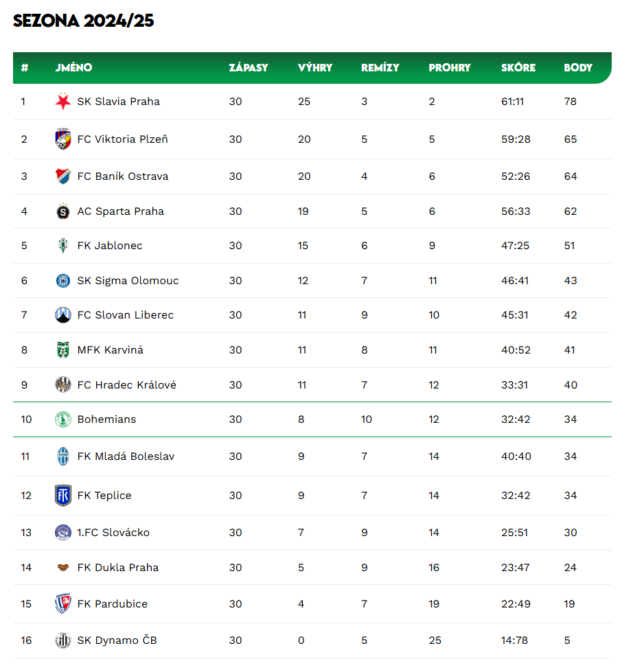Screen dimensions: 622x672
Task: Click the SK Dynamo ČB striped logo
Action: 63,640
